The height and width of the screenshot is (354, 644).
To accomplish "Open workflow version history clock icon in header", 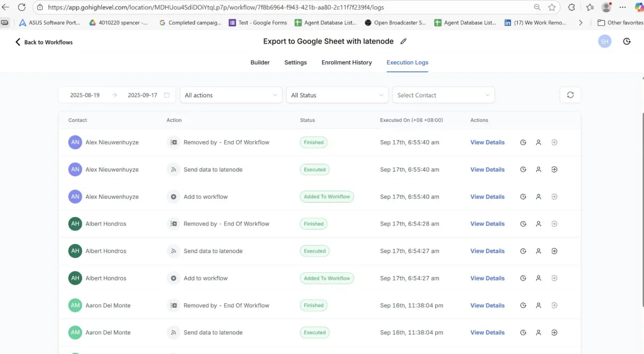I will 627,41.
